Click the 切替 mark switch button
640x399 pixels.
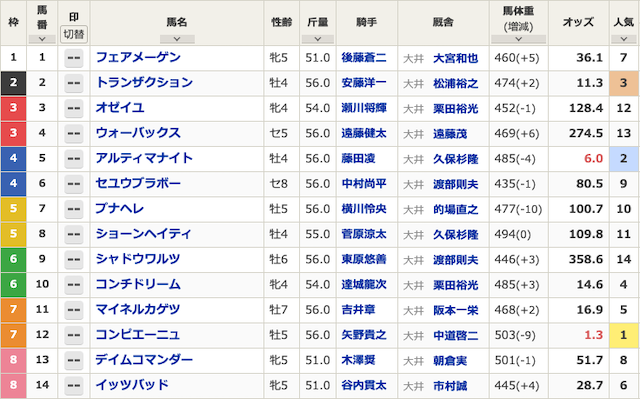pyautogui.click(x=74, y=34)
